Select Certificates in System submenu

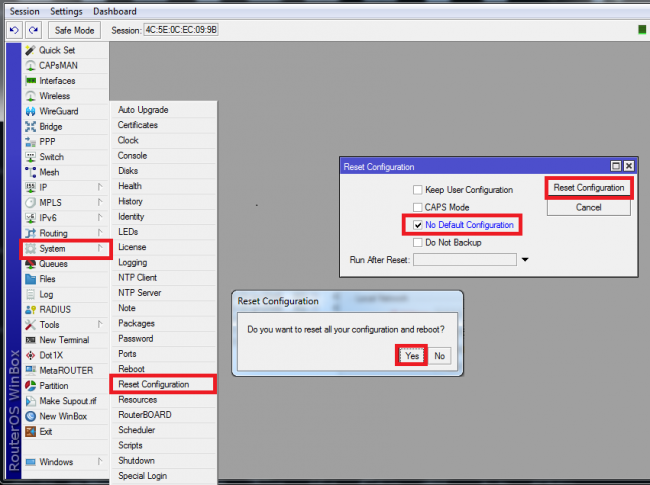click(x=163, y=125)
